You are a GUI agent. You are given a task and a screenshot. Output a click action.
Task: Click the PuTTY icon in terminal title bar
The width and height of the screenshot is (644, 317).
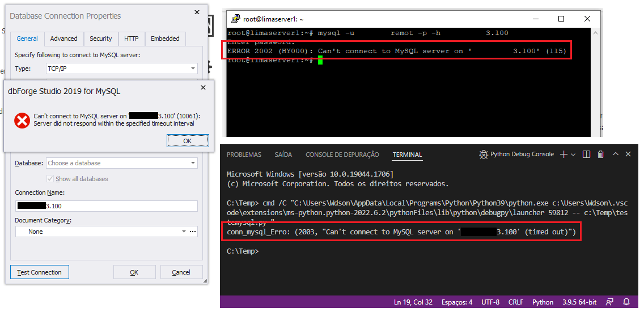235,19
